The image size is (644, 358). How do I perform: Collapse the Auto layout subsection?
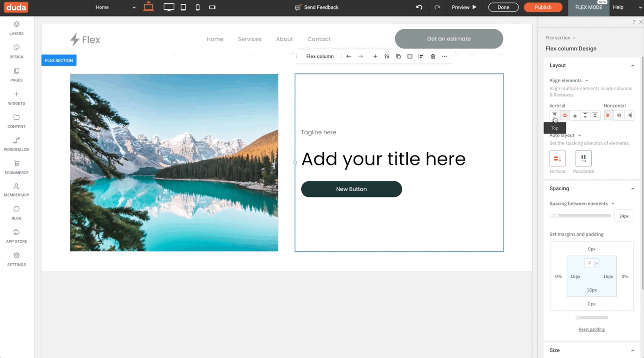tap(579, 135)
